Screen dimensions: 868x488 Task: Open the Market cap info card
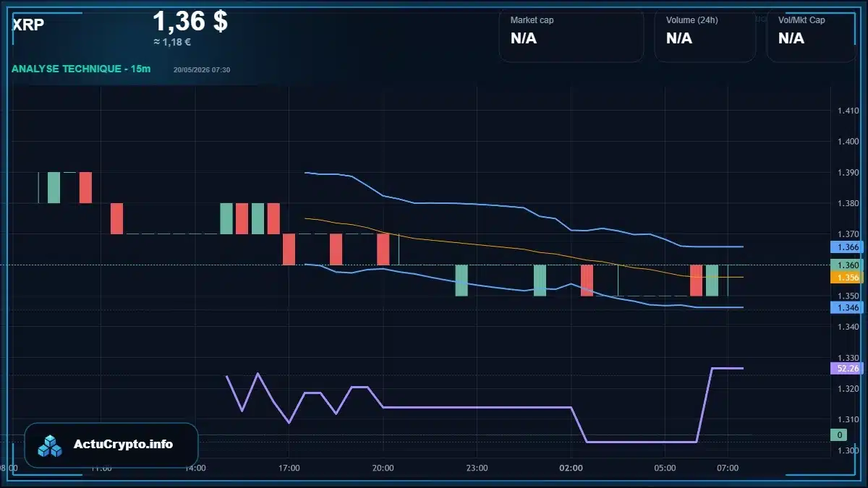[x=571, y=35]
